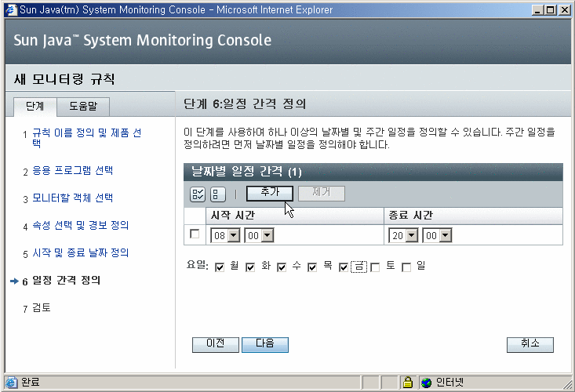
Task: Switch to the 단계 tab
Action: point(35,107)
